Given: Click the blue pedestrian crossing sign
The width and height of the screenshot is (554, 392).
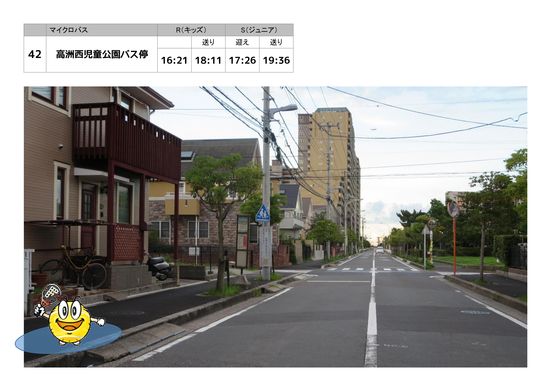Looking at the screenshot, I should (262, 213).
